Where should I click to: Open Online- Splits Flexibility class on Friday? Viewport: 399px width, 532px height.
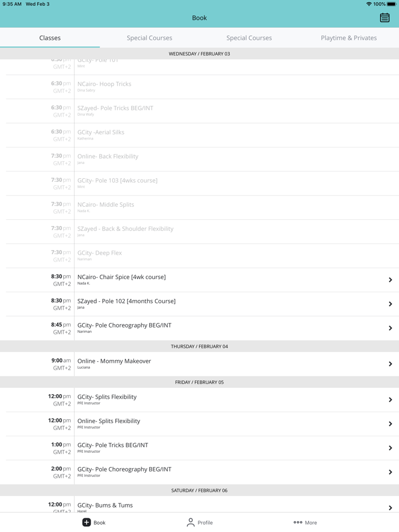(109, 421)
